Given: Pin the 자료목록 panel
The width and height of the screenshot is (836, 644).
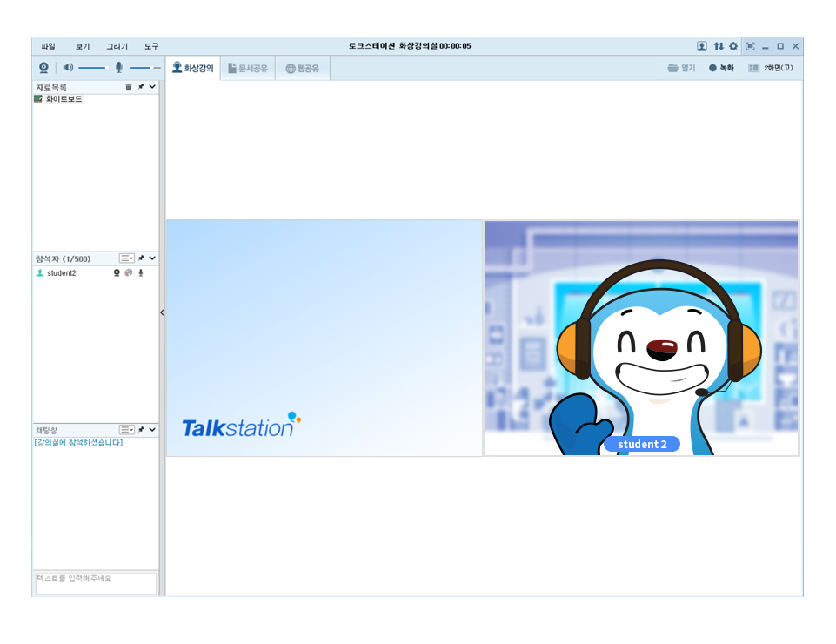Looking at the screenshot, I should (x=141, y=86).
